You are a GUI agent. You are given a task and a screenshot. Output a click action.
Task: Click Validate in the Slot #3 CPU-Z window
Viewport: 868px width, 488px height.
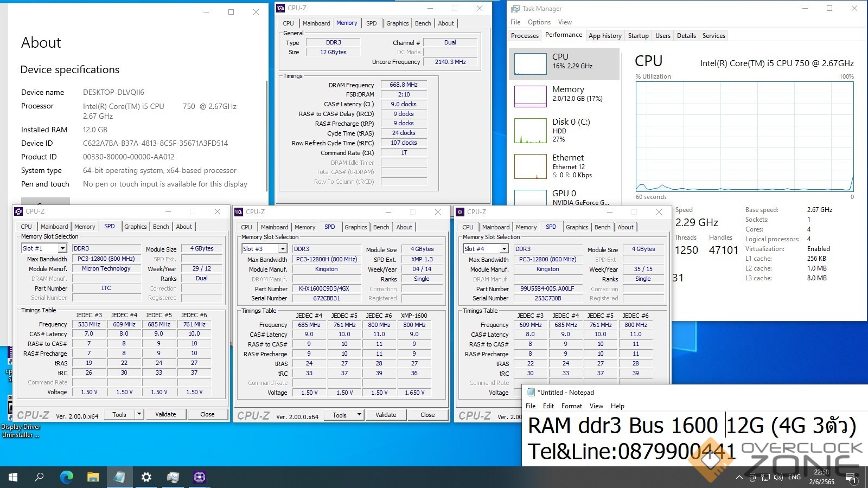pyautogui.click(x=386, y=415)
